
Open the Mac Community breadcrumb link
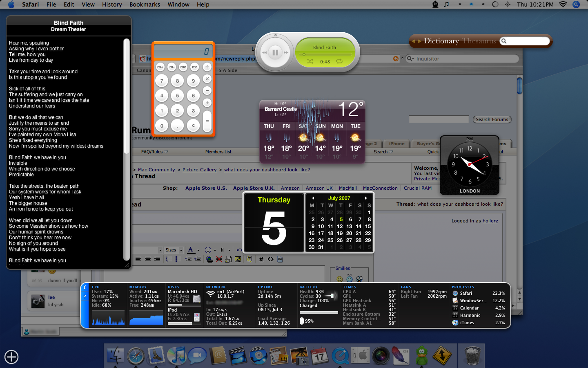[x=156, y=170]
